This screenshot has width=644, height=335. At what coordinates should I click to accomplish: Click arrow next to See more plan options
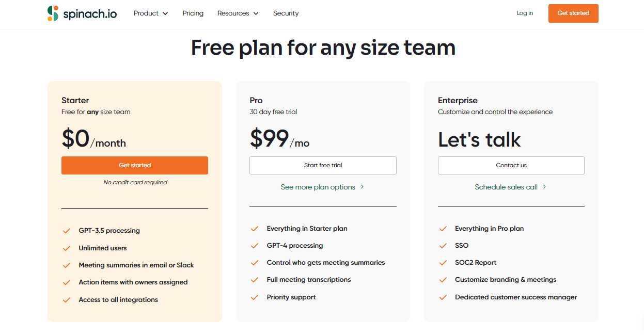pyautogui.click(x=362, y=187)
